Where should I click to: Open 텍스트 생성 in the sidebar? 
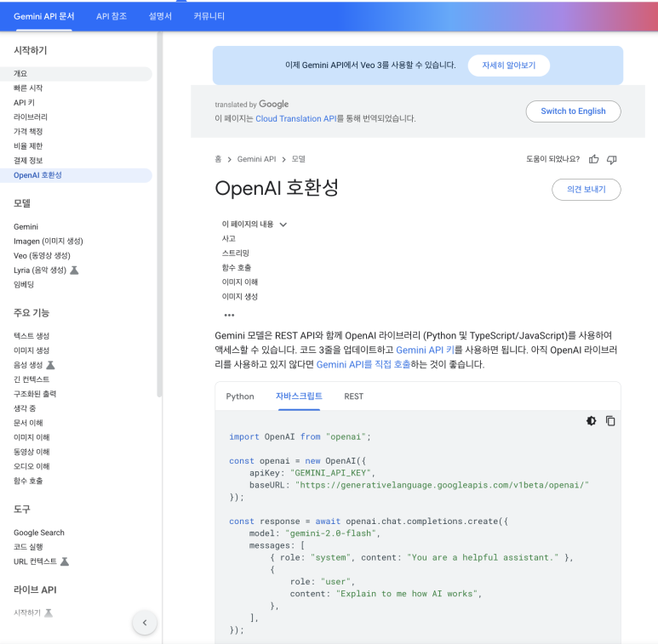point(31,336)
